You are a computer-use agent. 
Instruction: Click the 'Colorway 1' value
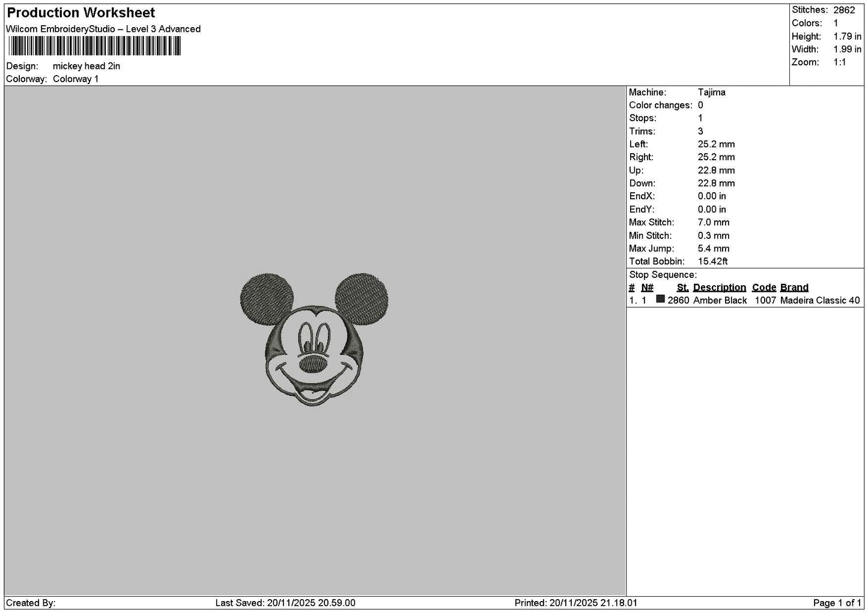point(76,79)
